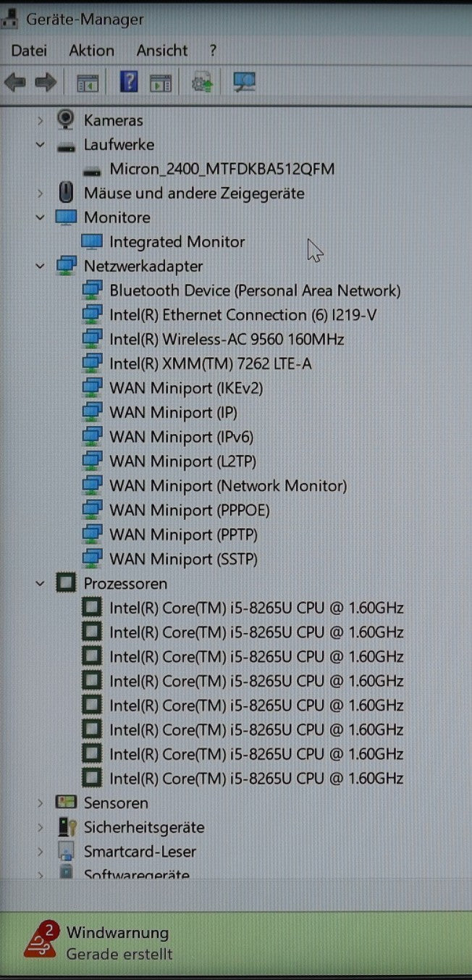This screenshot has width=472, height=980.
Task: Select Micron_2400_MTFDKBA512QFM drive
Action: [x=222, y=169]
